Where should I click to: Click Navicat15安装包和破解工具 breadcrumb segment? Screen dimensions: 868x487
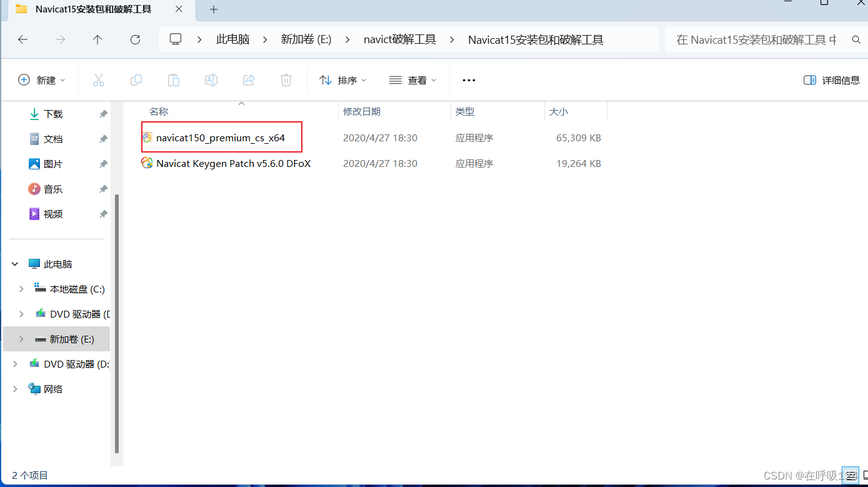(536, 39)
